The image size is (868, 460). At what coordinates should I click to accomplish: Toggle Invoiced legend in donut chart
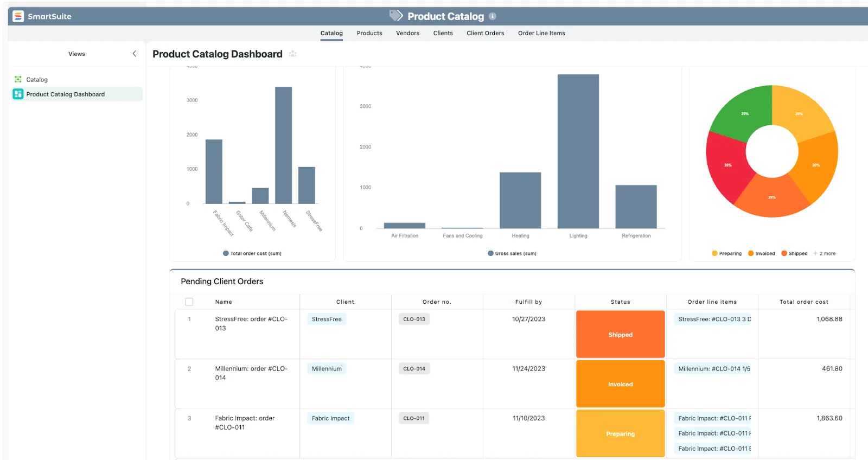pos(762,253)
